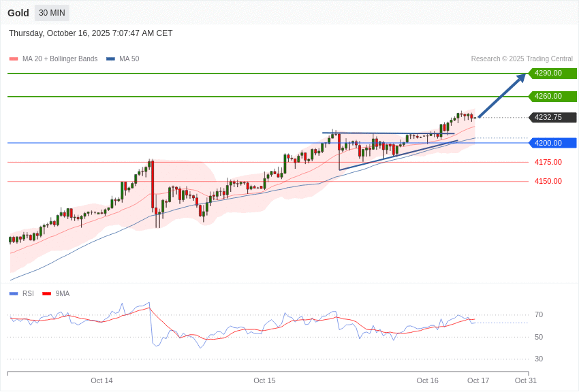Toggle the RSI legend entry

click(28, 294)
